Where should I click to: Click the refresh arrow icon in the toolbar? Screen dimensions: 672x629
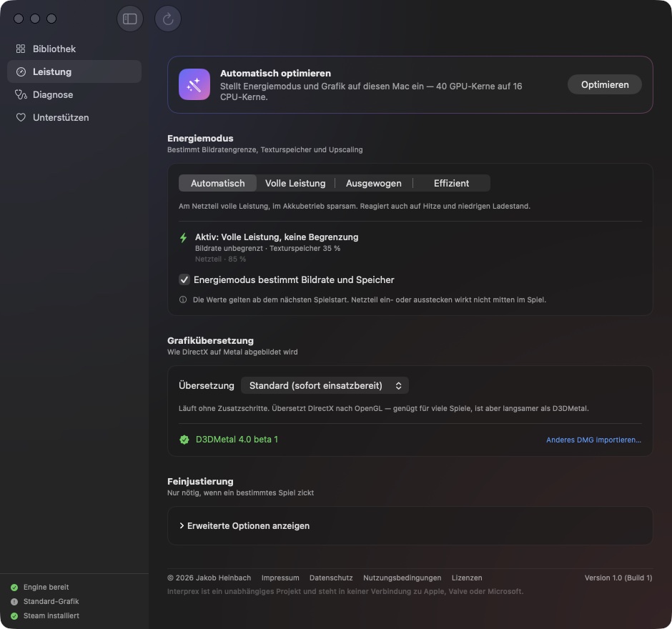(168, 19)
